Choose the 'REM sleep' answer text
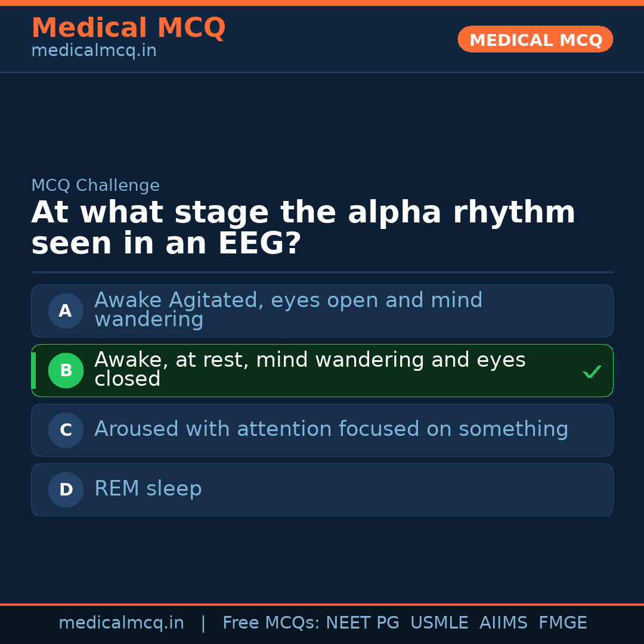The width and height of the screenshot is (644, 644). 148,489
